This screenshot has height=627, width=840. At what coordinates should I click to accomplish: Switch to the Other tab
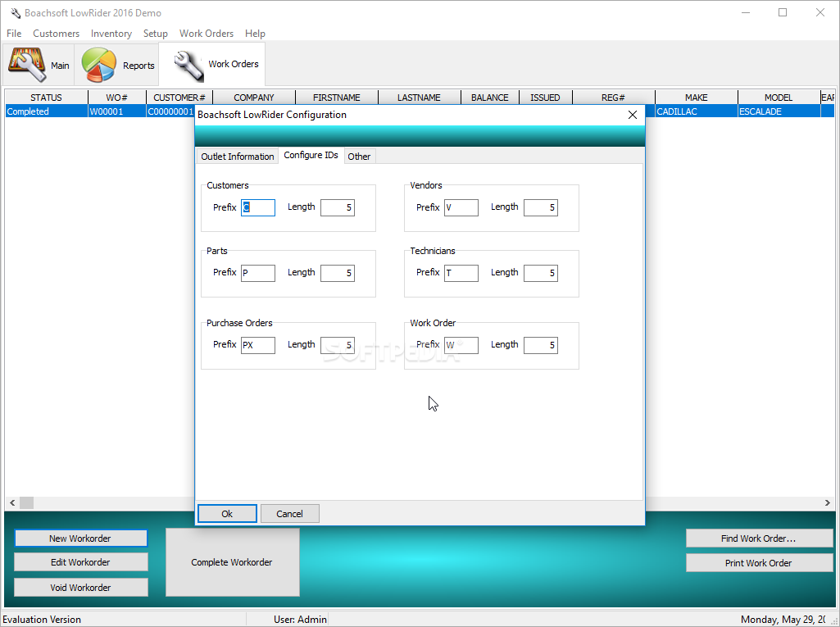coord(359,157)
